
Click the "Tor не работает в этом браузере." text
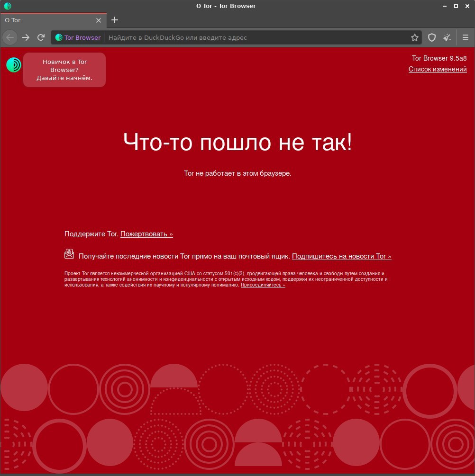(237, 173)
